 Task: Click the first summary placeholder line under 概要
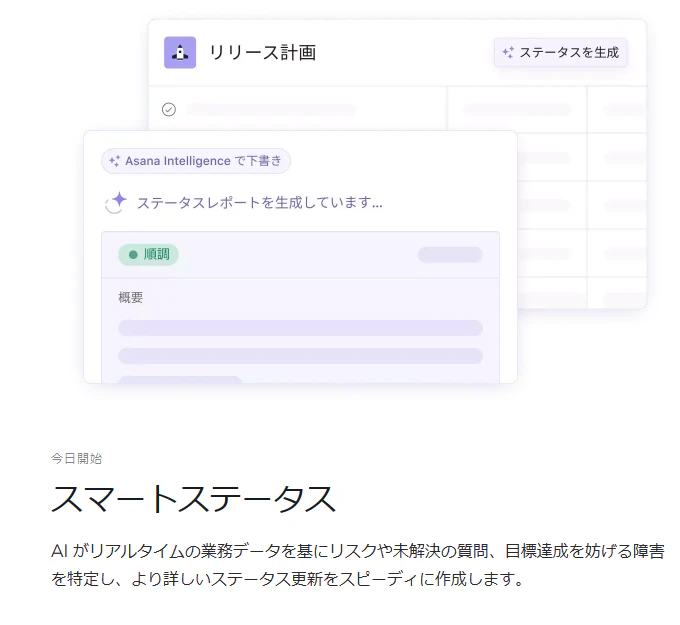coord(301,328)
